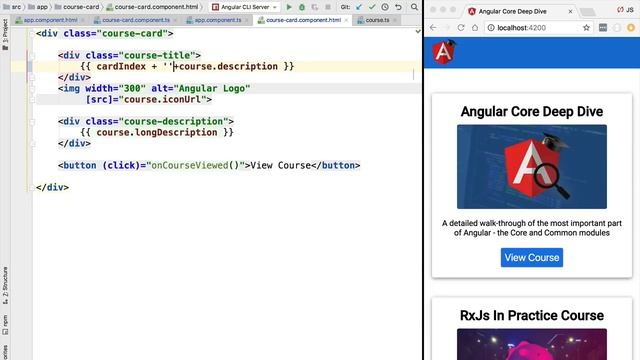The height and width of the screenshot is (360, 640).
Task: Open the Structure tool window side tab
Action: 5,285
